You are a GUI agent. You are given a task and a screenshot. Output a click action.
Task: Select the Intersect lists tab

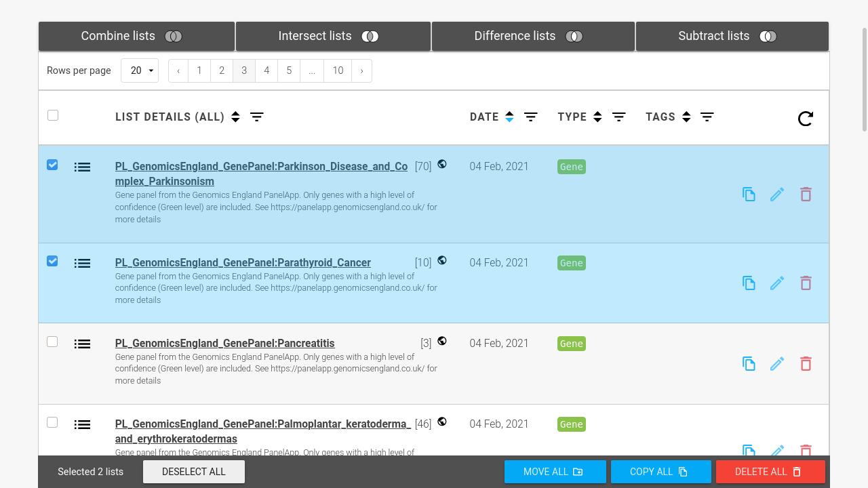pyautogui.click(x=333, y=37)
